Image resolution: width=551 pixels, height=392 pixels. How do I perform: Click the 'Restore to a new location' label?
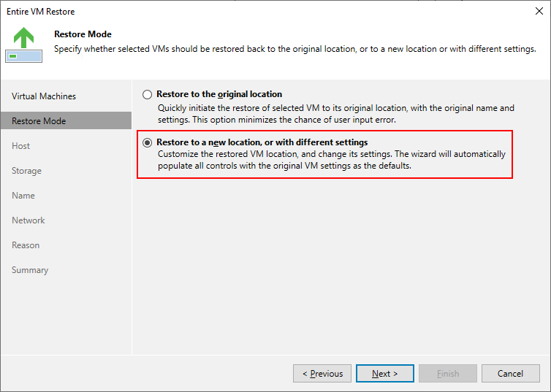pyautogui.click(x=262, y=142)
